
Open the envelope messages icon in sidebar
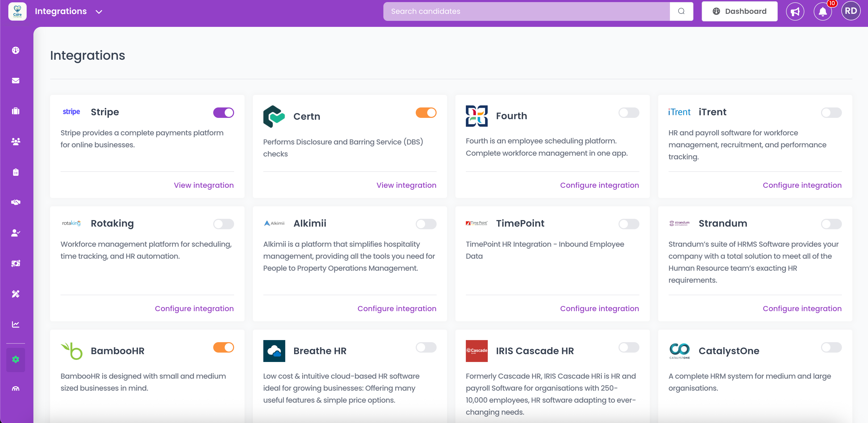(15, 81)
